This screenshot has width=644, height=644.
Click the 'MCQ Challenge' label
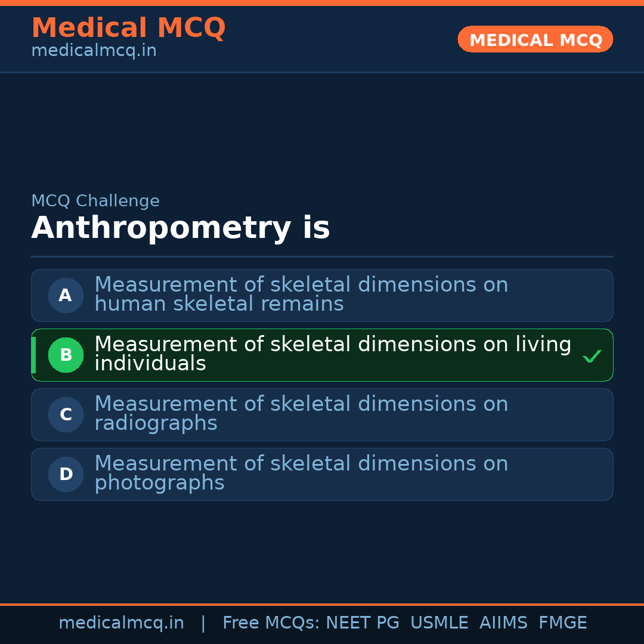(x=95, y=201)
